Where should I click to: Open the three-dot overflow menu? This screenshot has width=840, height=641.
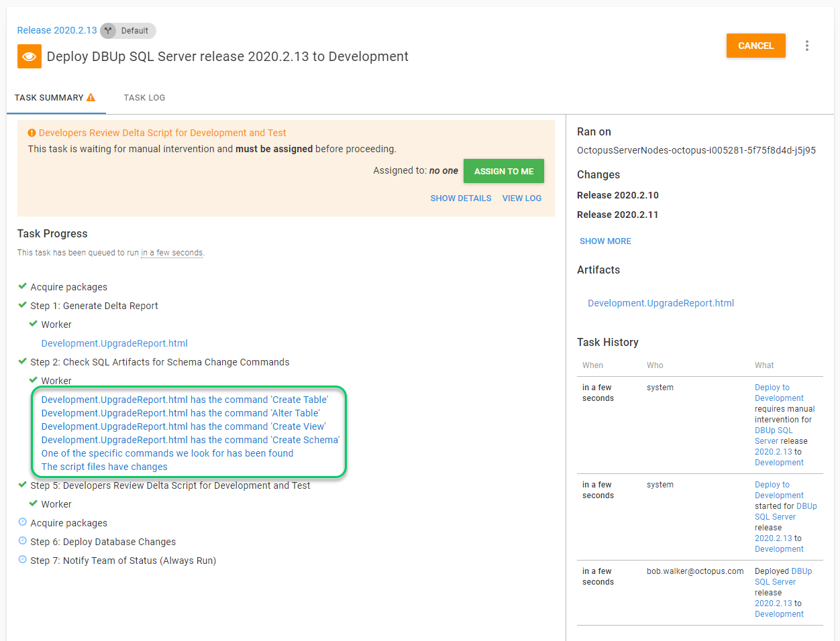[x=806, y=46]
